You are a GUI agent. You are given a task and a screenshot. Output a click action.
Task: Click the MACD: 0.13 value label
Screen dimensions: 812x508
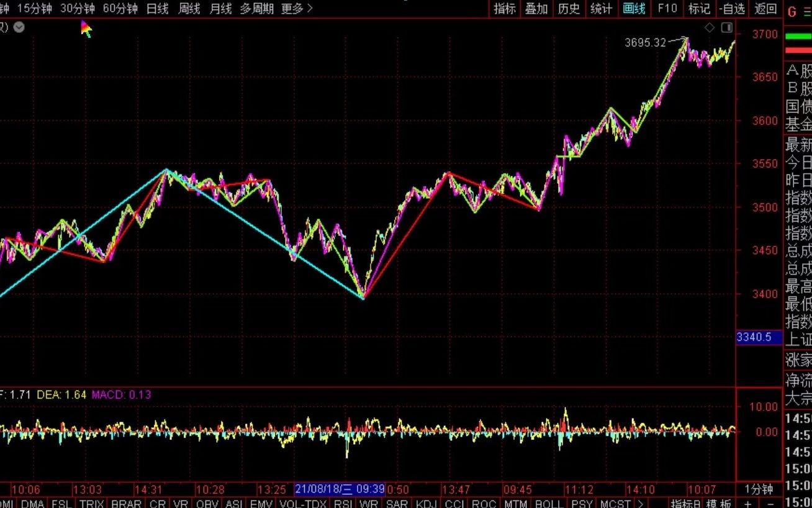pyautogui.click(x=121, y=394)
